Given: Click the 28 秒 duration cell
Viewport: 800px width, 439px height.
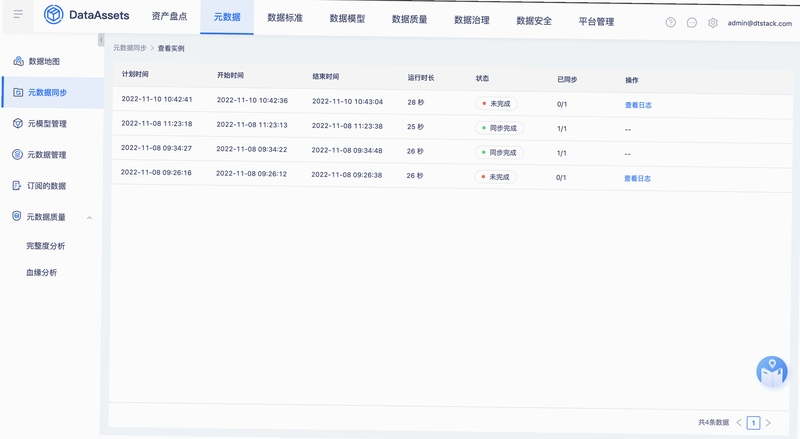Looking at the screenshot, I should 415,103.
